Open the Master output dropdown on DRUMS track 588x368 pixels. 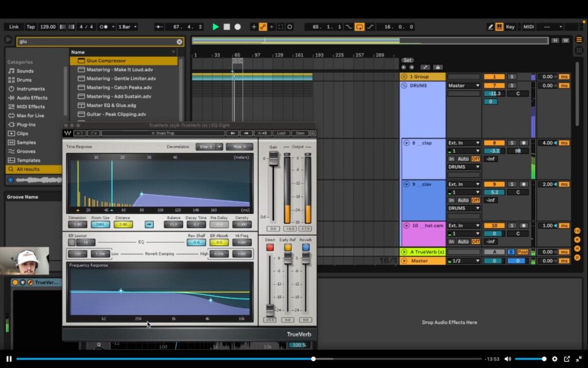463,86
